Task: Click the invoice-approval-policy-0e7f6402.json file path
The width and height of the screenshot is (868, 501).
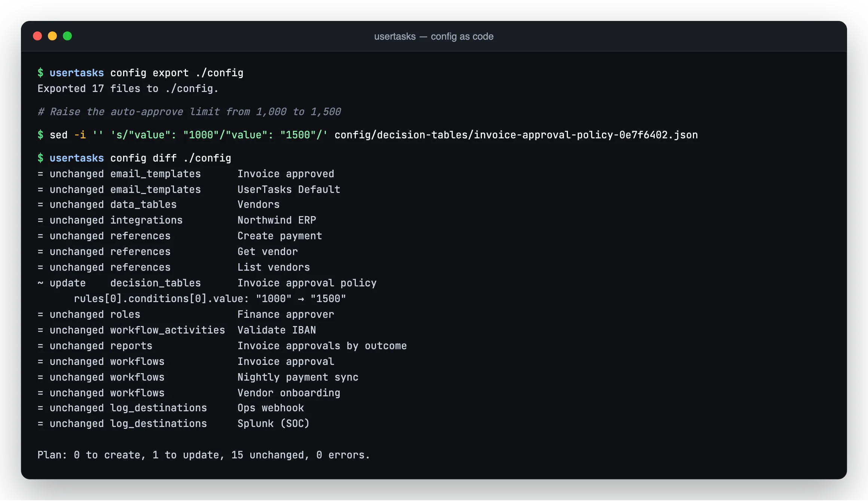Action: coord(516,135)
